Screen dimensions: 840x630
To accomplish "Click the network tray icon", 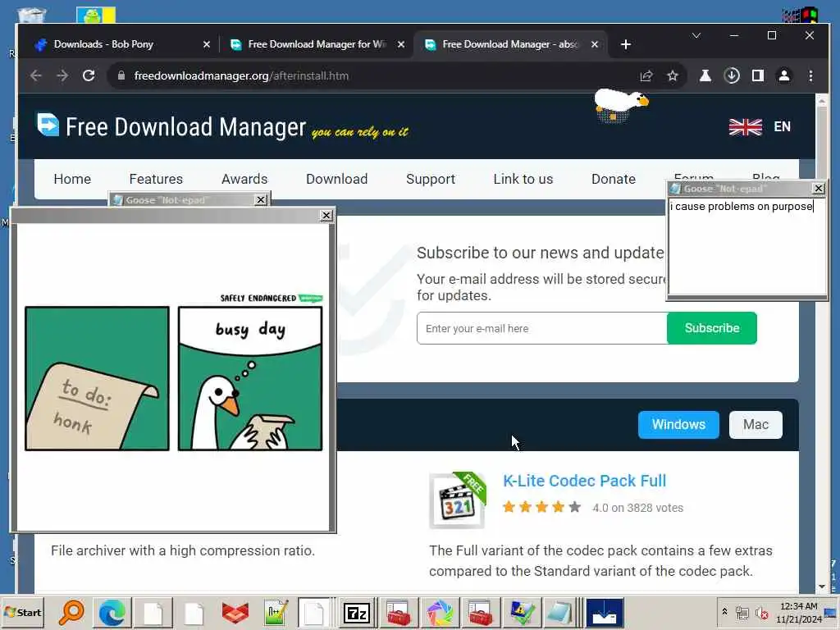I will 742,612.
